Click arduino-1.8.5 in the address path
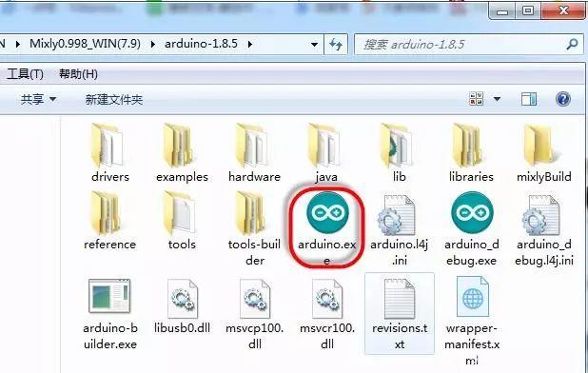Image resolution: width=588 pixels, height=373 pixels. point(201,44)
